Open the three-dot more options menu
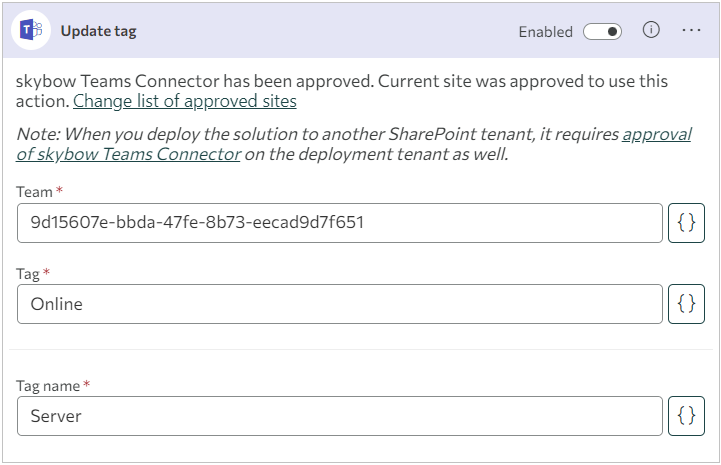Image resolution: width=721 pixels, height=465 pixels. (691, 30)
